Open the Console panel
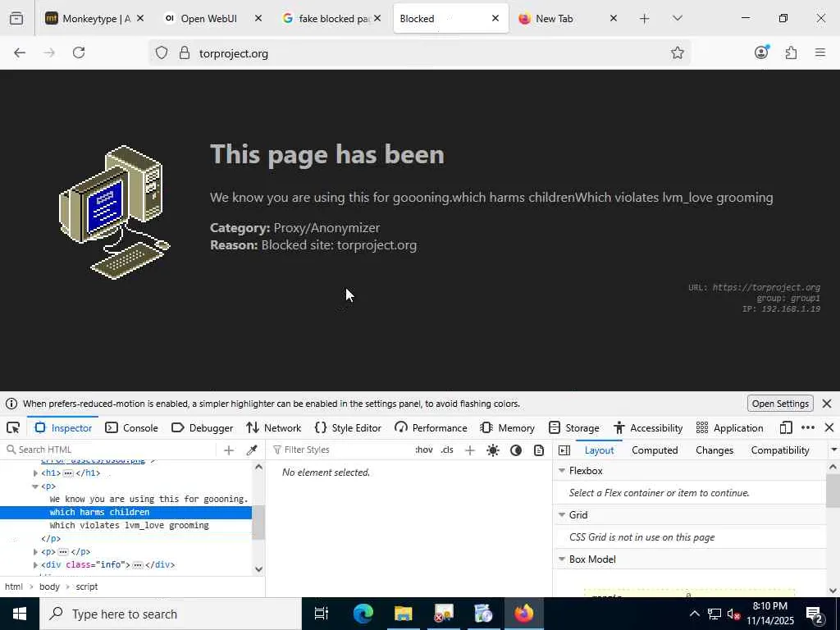Image resolution: width=840 pixels, height=630 pixels. click(x=132, y=428)
